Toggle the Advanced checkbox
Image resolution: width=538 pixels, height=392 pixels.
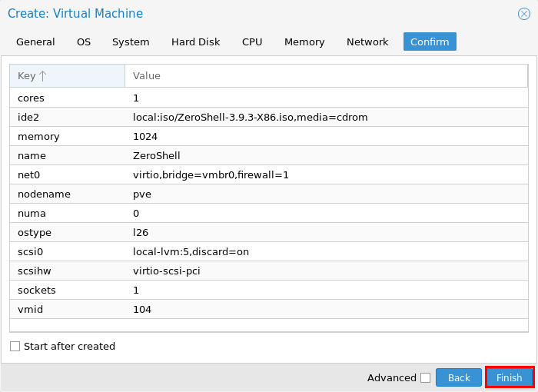point(426,377)
